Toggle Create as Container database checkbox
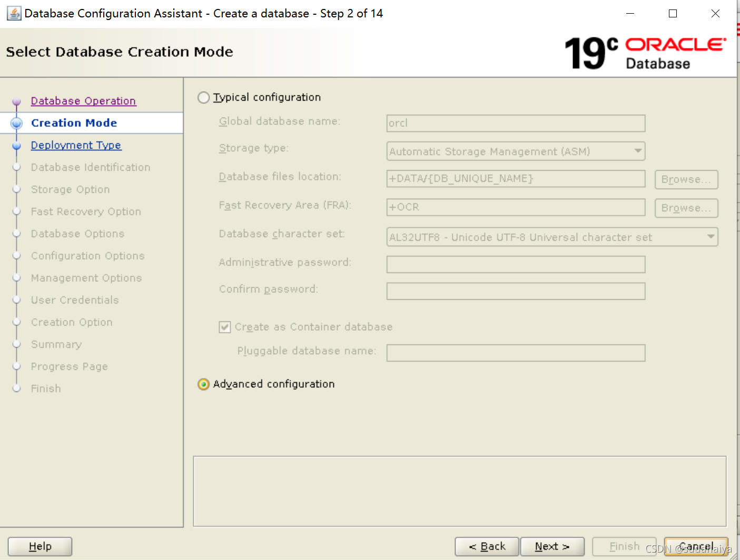 pyautogui.click(x=225, y=327)
